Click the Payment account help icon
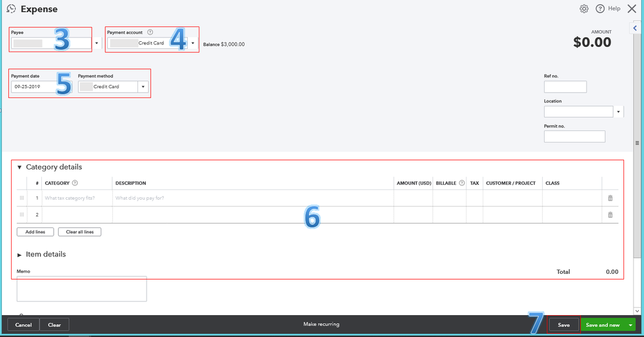The height and width of the screenshot is (337, 644). (150, 32)
